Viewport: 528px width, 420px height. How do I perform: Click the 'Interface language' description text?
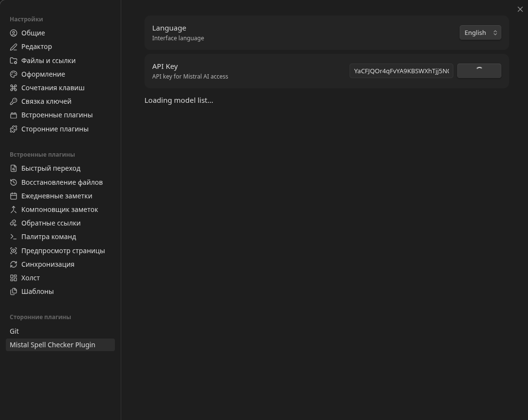click(x=178, y=38)
